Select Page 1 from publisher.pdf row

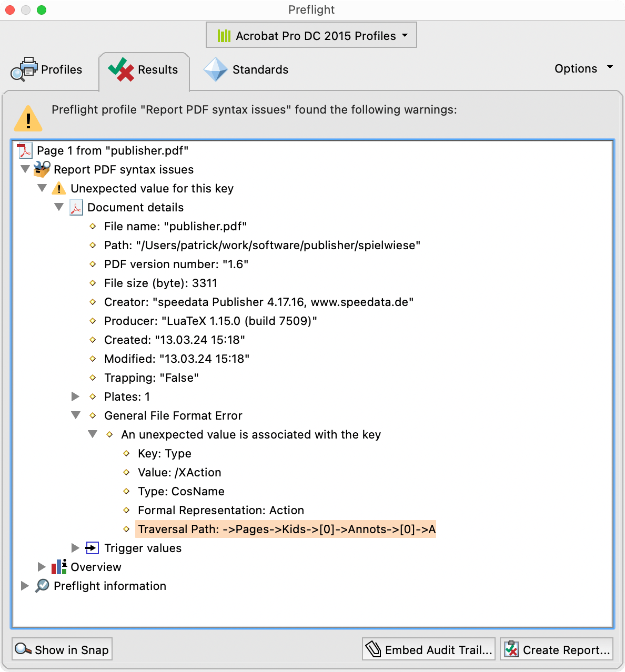click(x=113, y=150)
